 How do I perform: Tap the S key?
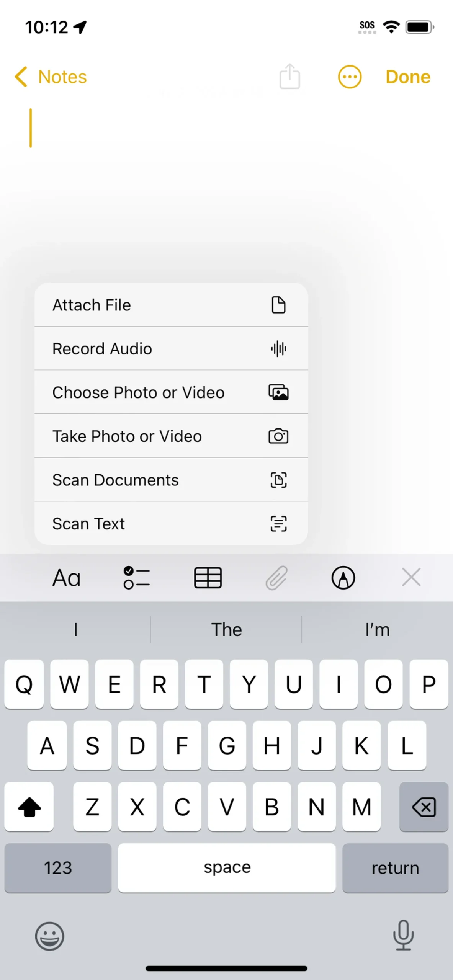pos(92,745)
